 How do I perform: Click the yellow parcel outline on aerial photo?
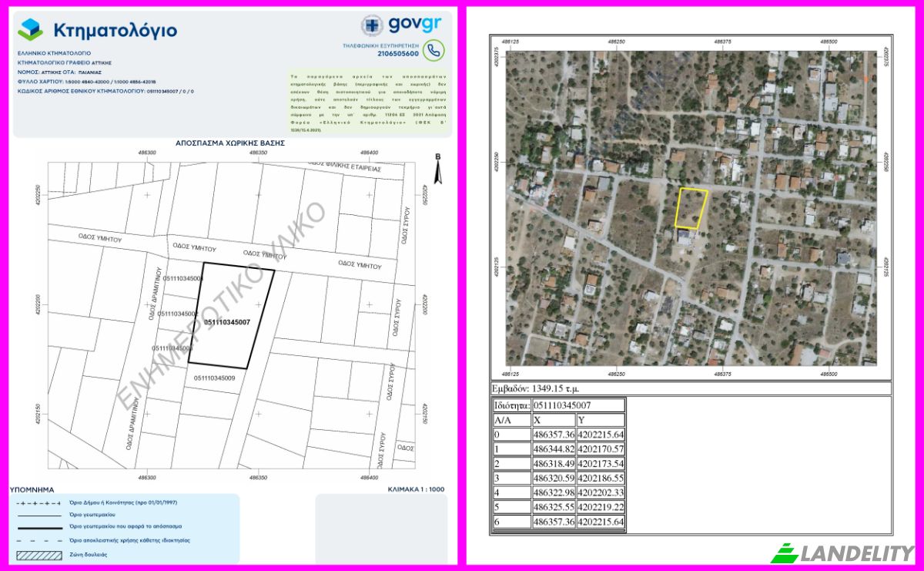tap(691, 207)
